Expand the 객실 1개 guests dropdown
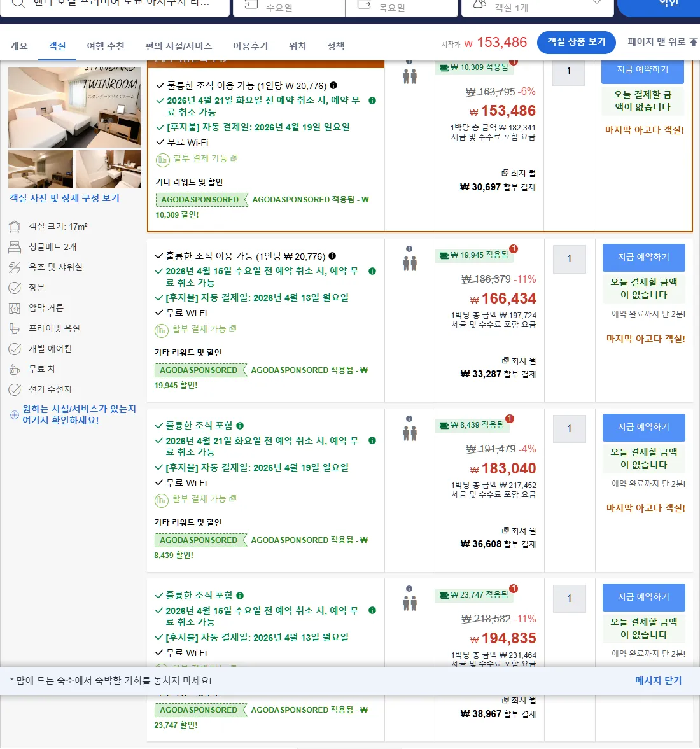 pyautogui.click(x=538, y=7)
